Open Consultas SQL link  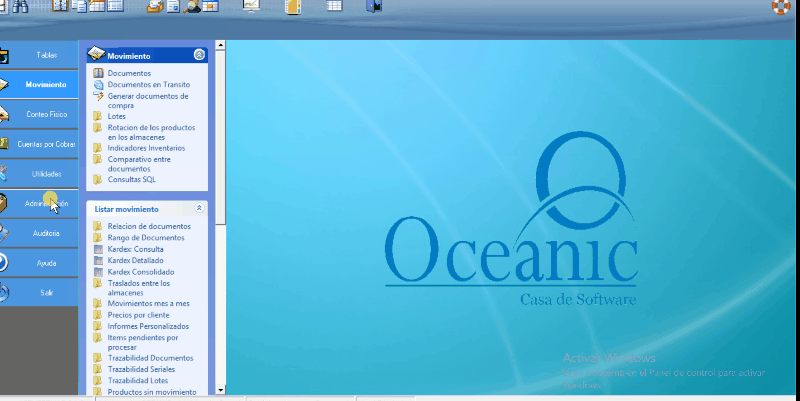(x=131, y=180)
